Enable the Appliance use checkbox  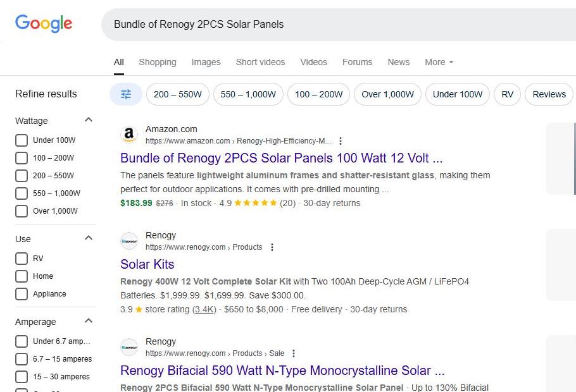(22, 293)
